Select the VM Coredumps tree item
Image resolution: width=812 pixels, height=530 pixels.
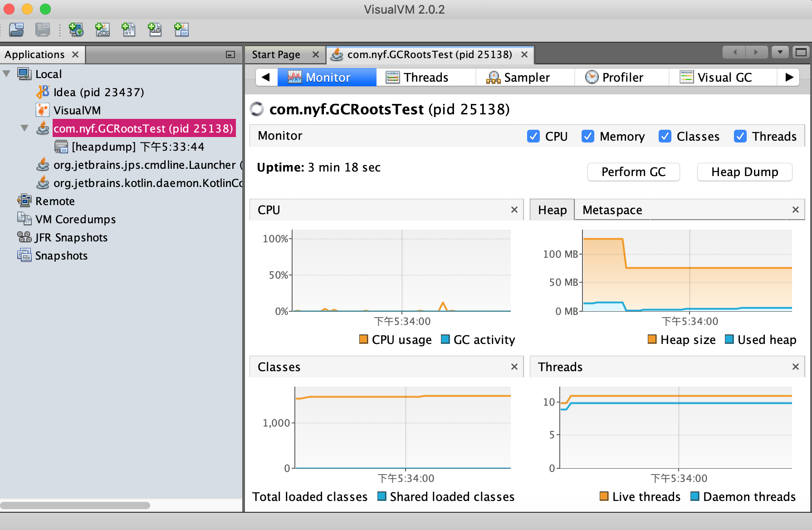pos(75,219)
